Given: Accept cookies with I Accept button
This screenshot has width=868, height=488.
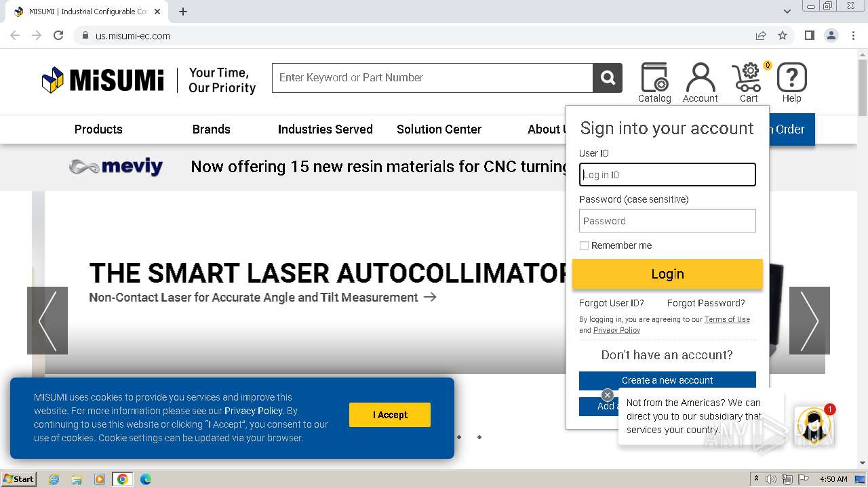Looking at the screenshot, I should pos(390,415).
